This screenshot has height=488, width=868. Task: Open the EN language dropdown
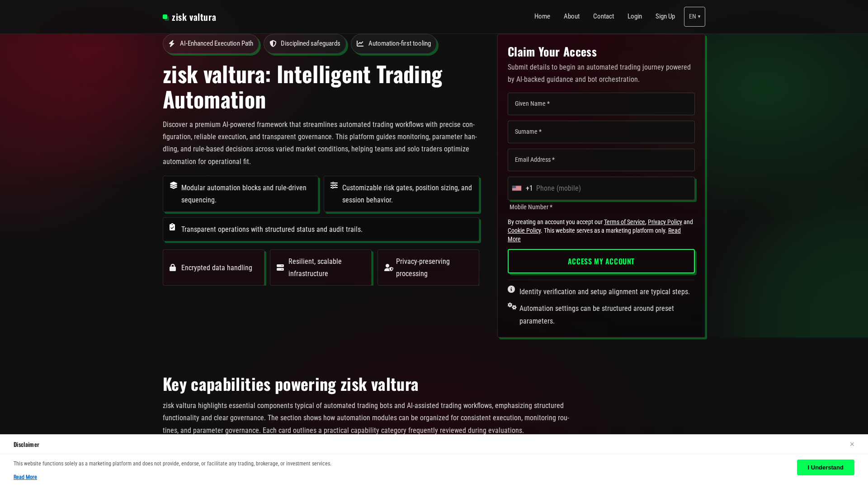(694, 17)
